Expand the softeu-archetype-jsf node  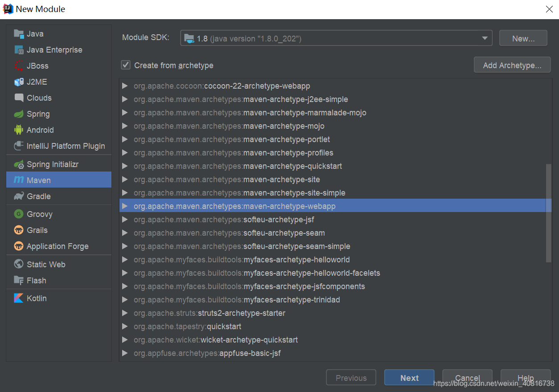[125, 220]
